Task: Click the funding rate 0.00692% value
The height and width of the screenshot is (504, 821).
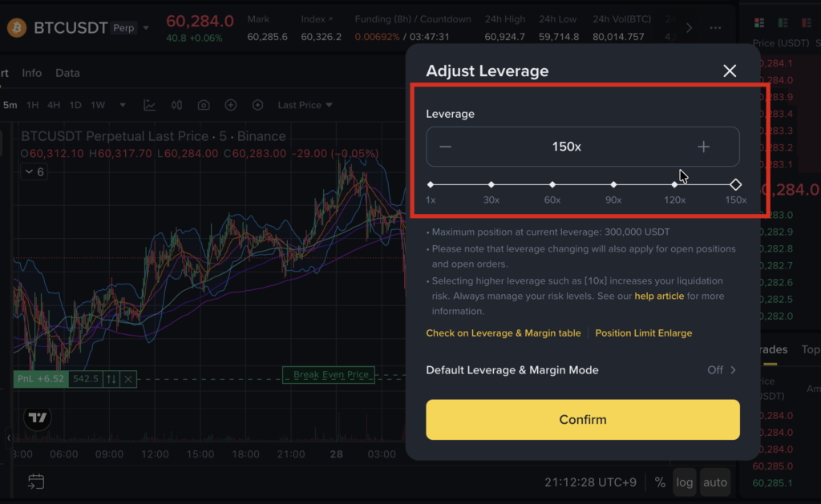Action: pos(377,37)
